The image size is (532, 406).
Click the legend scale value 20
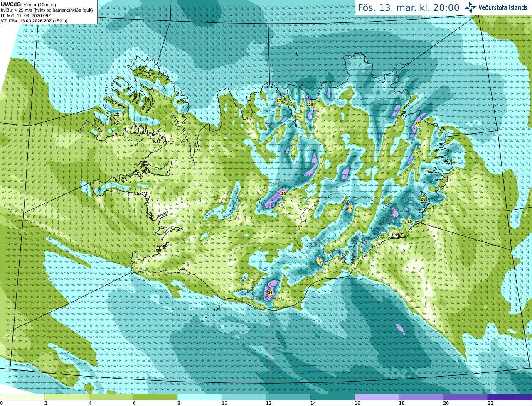coord(446,403)
